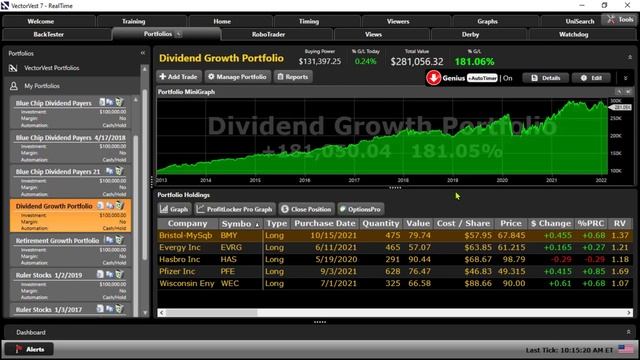Go to the UniSearch tab
Viewport: 640px width, 360px height.
580,21
